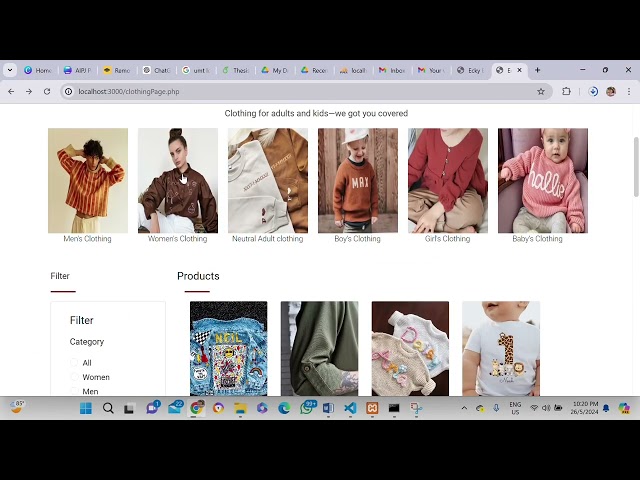Open the Teams chat taskbar icon
This screenshot has height=480, width=640.
(x=153, y=408)
